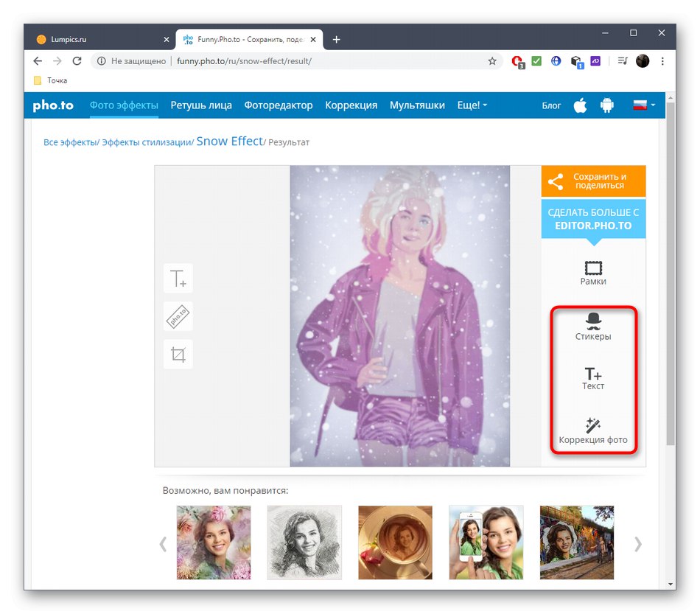
Task: Open the language flag dropdown
Action: pos(644,105)
